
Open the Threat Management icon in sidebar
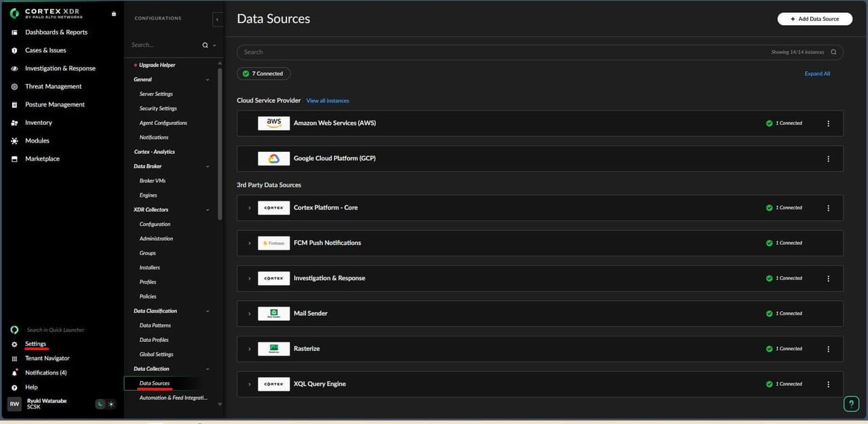point(14,87)
